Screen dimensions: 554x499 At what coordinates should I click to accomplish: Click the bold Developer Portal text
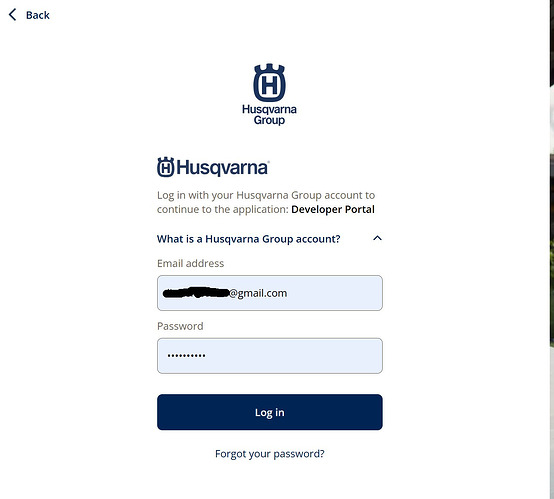(333, 209)
